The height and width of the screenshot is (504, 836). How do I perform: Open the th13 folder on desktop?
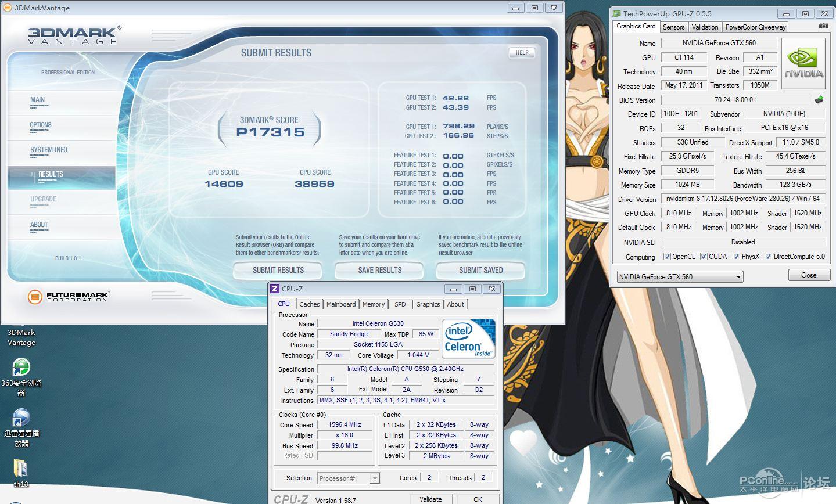pyautogui.click(x=21, y=473)
